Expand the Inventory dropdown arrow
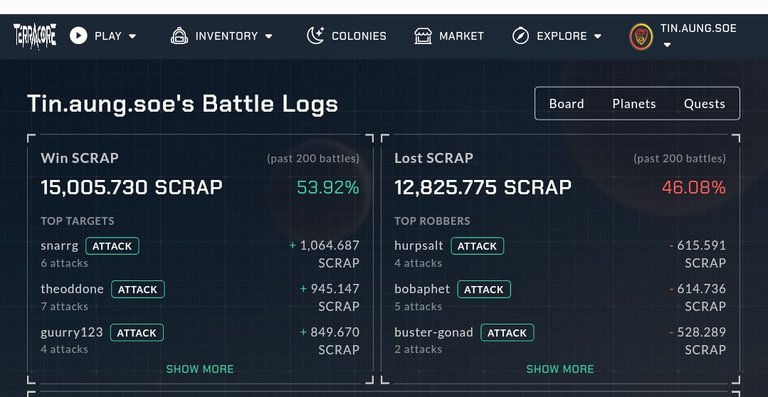The height and width of the screenshot is (397, 768). tap(268, 36)
